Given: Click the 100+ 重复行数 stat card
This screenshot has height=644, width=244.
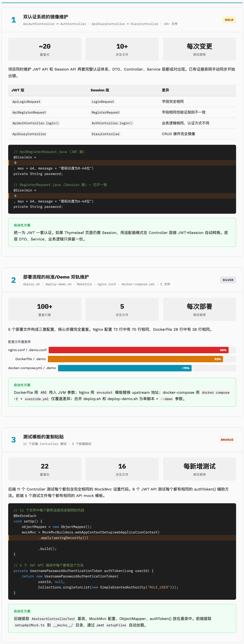Looking at the screenshot, I should click(x=45, y=309).
